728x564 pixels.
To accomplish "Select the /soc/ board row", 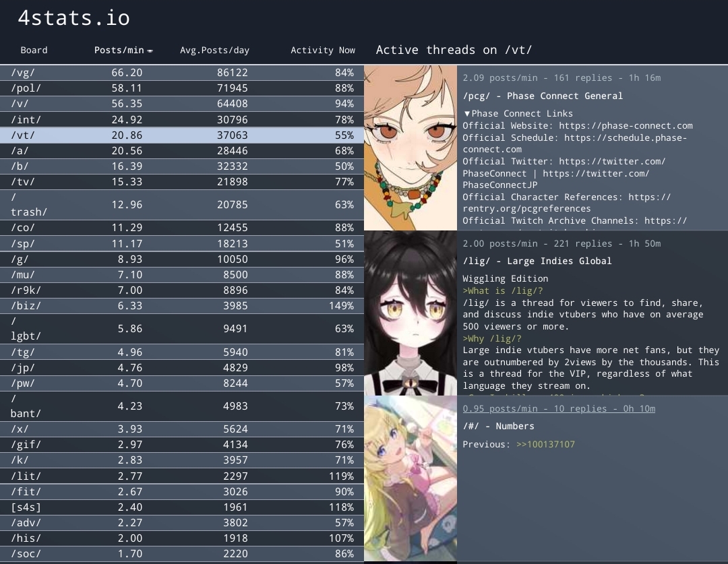I will (x=182, y=554).
